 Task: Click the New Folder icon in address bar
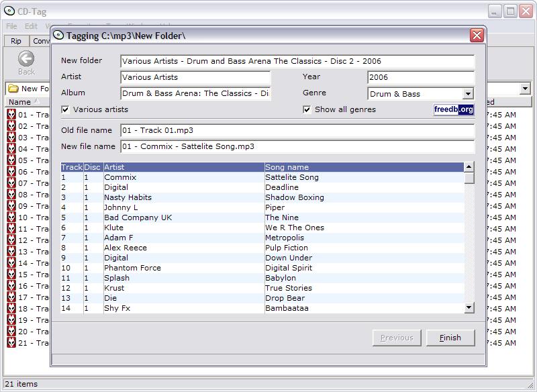13,89
